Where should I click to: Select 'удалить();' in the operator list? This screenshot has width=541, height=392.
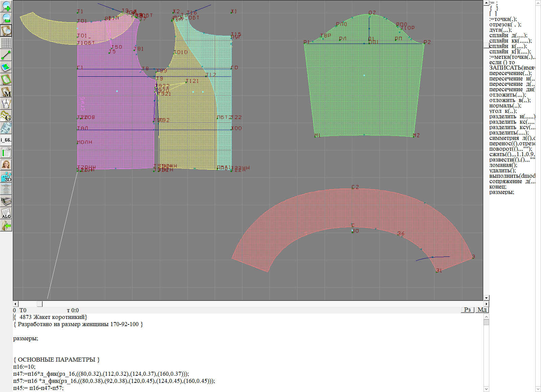click(x=502, y=170)
